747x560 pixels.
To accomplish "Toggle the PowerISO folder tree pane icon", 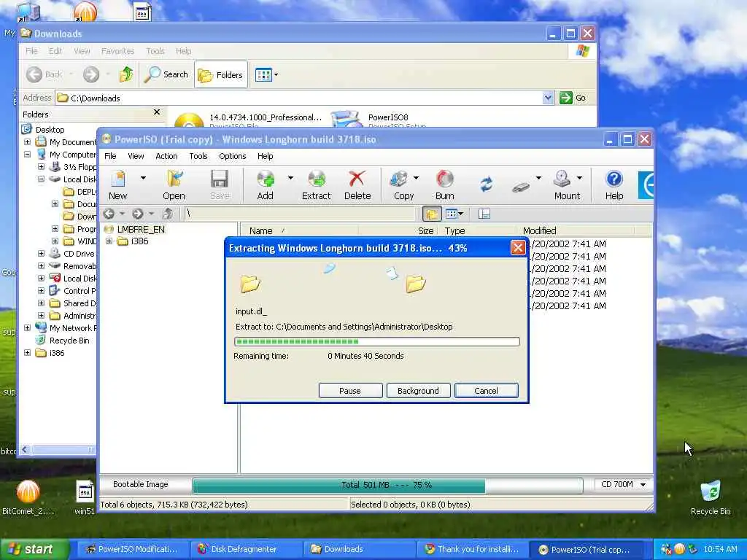I will click(432, 214).
